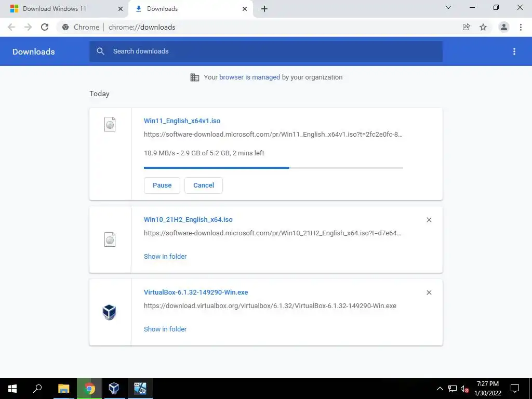This screenshot has height=399, width=532.
Task: Click the VirtualBox installer cube icon
Action: click(x=109, y=312)
